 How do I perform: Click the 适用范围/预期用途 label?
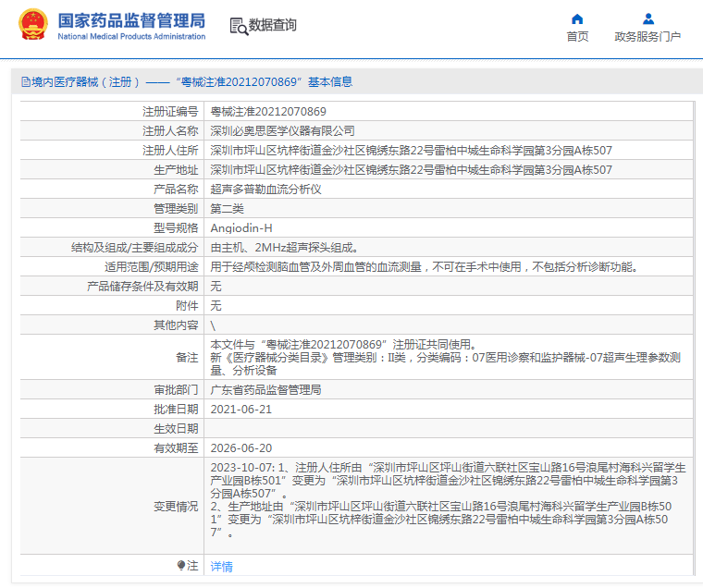[152, 267]
